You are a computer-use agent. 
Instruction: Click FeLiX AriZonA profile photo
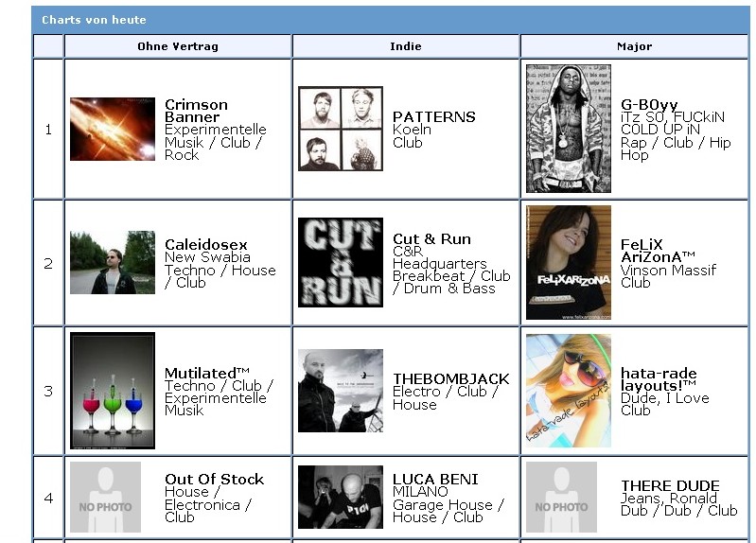tap(568, 263)
